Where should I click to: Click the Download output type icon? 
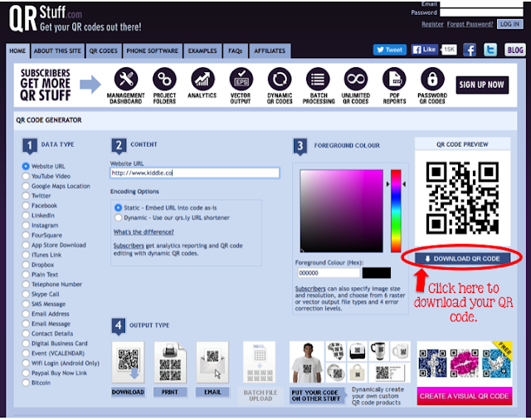[x=128, y=362]
